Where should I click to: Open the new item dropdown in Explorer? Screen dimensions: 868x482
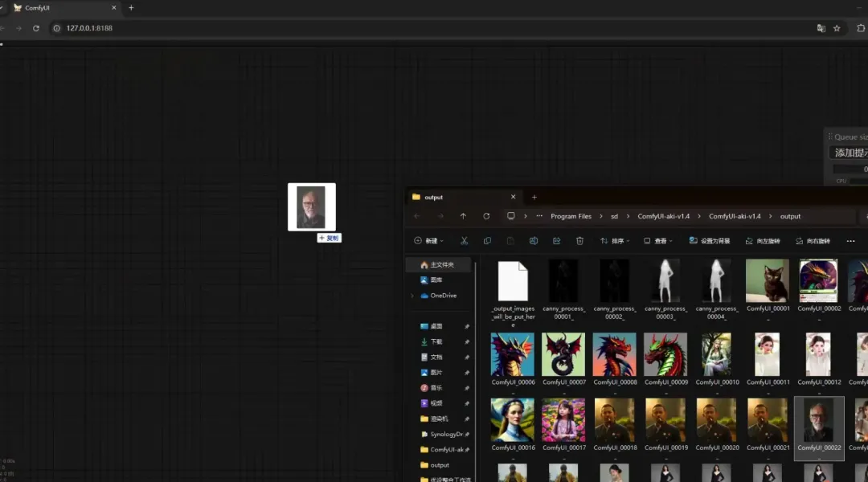pyautogui.click(x=428, y=241)
